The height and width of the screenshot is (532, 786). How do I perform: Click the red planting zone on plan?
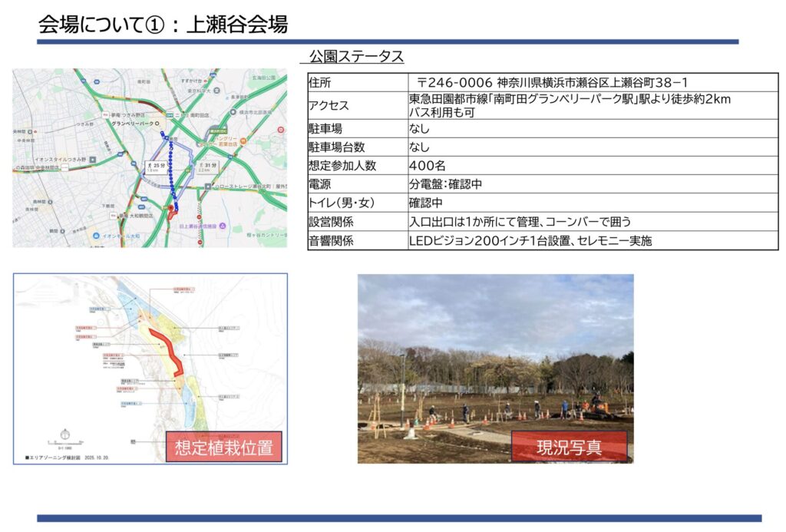tap(170, 349)
